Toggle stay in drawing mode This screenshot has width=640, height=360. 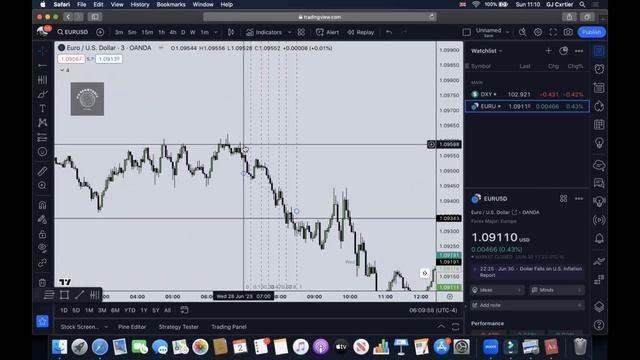(x=42, y=220)
